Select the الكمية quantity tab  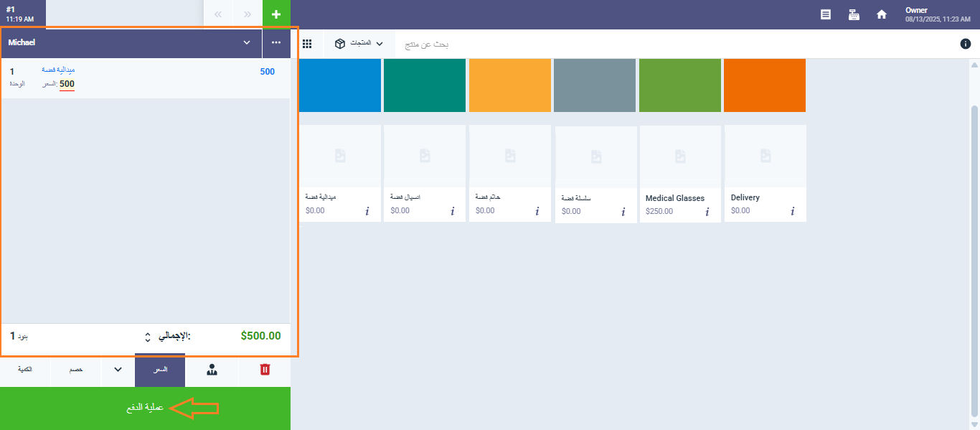[25, 370]
